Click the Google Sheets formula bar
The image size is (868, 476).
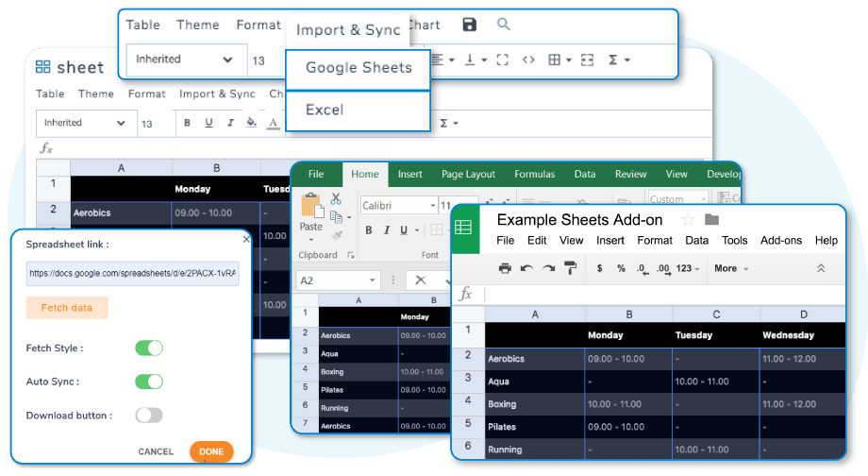click(664, 295)
